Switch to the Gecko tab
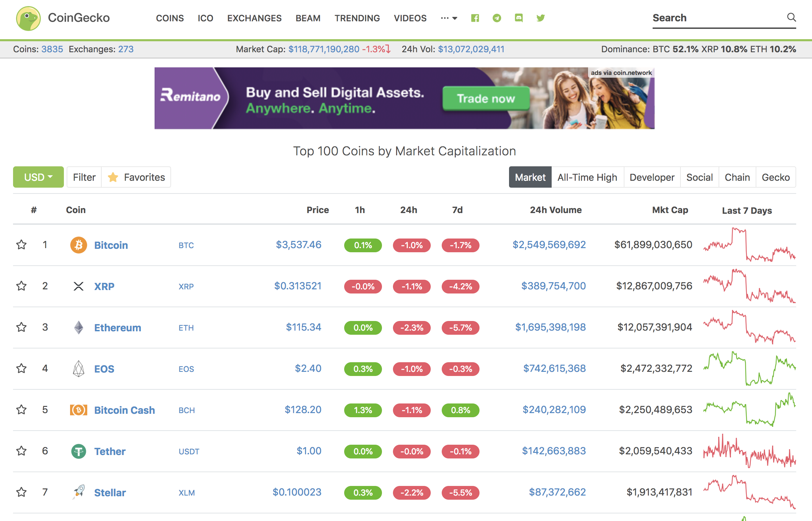Screen dimensions: 812x521 (x=776, y=177)
